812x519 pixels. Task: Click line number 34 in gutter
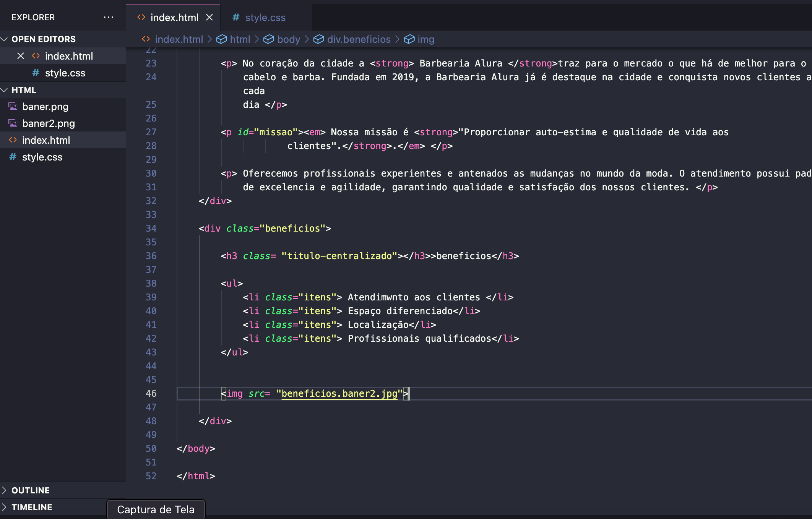coord(151,228)
